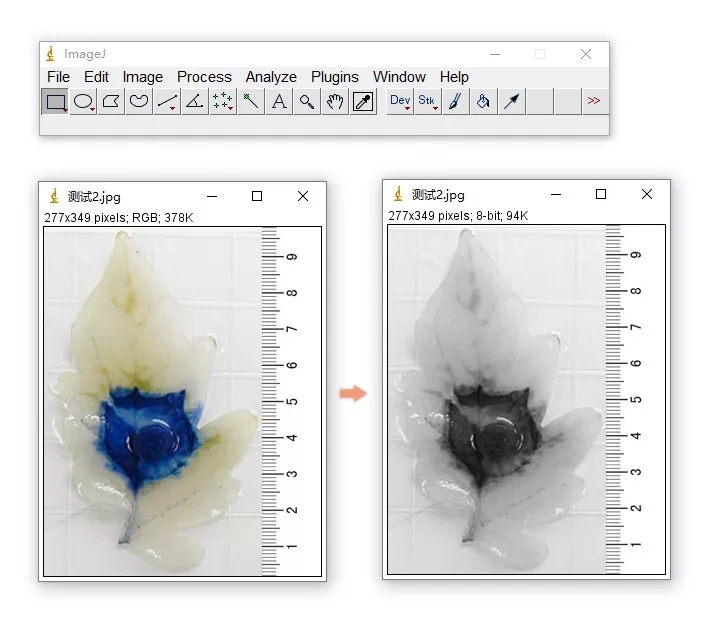The image size is (710, 633).
Task: Choose the Wand tracing tool
Action: click(251, 101)
